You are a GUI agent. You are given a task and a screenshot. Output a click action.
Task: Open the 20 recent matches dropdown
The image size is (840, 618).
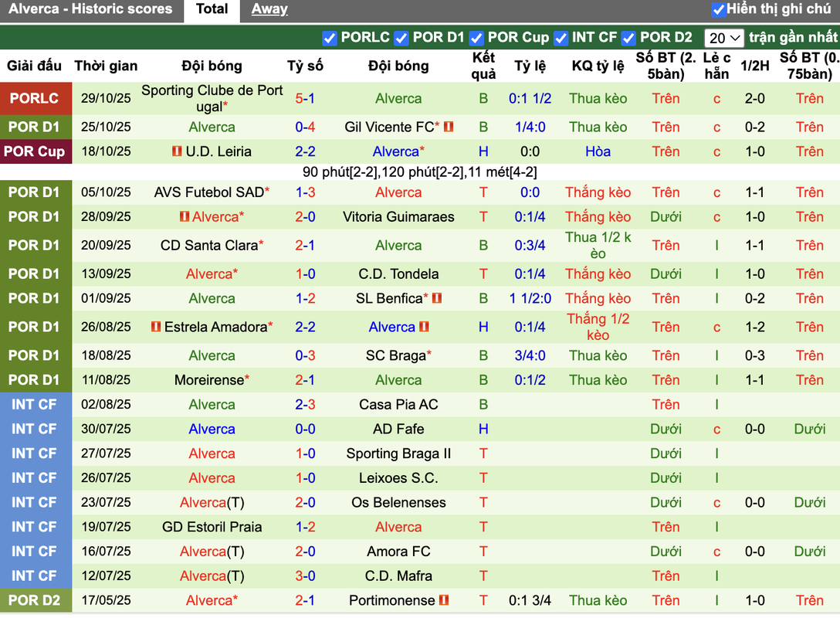tap(723, 38)
